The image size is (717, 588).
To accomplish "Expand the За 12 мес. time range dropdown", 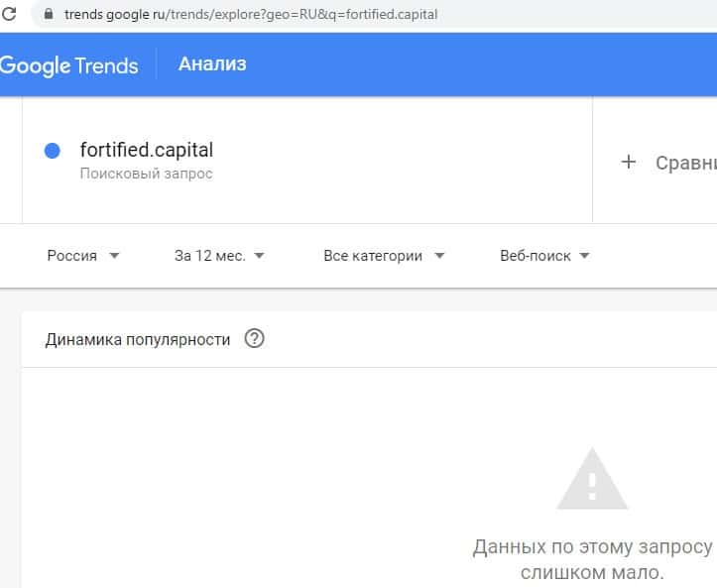I will tap(219, 256).
